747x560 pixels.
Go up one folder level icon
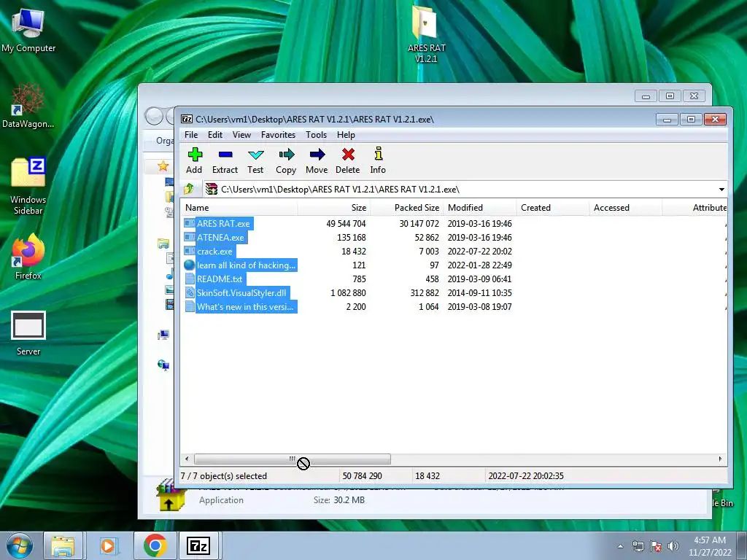(x=189, y=189)
